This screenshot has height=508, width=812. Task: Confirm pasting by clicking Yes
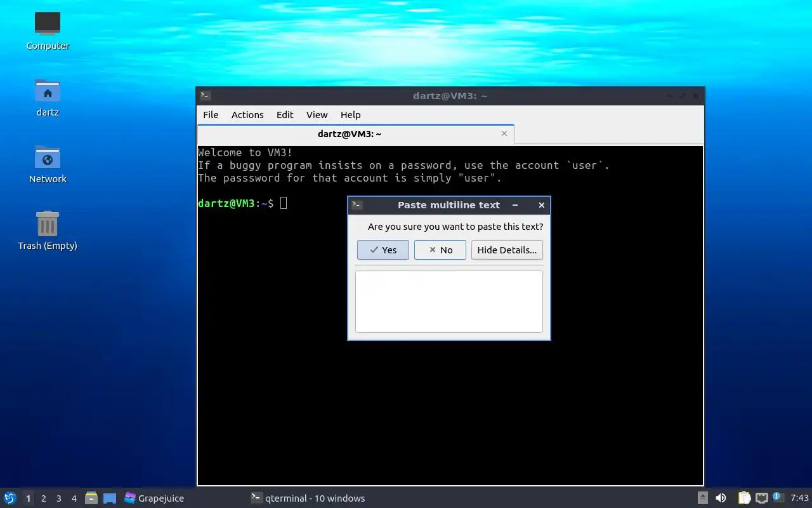click(383, 250)
